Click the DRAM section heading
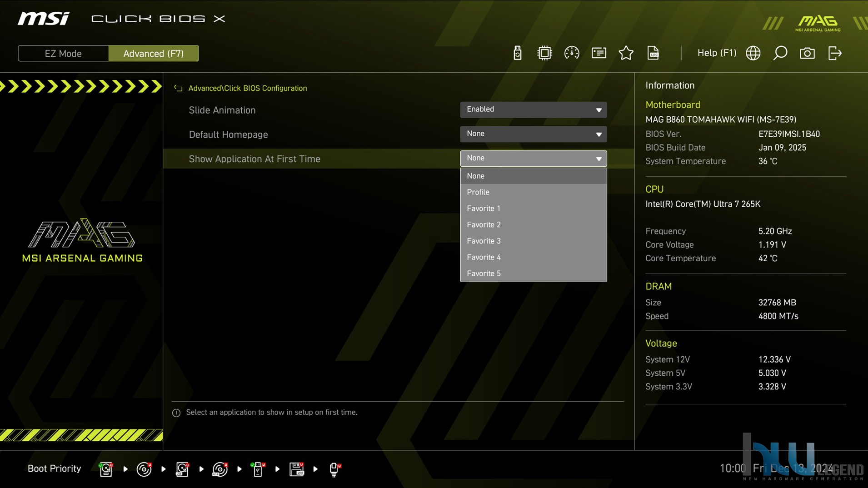 658,286
